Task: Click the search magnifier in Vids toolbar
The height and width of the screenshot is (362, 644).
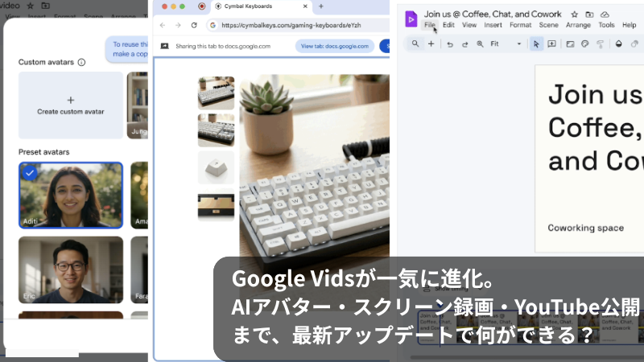Action: click(x=415, y=43)
